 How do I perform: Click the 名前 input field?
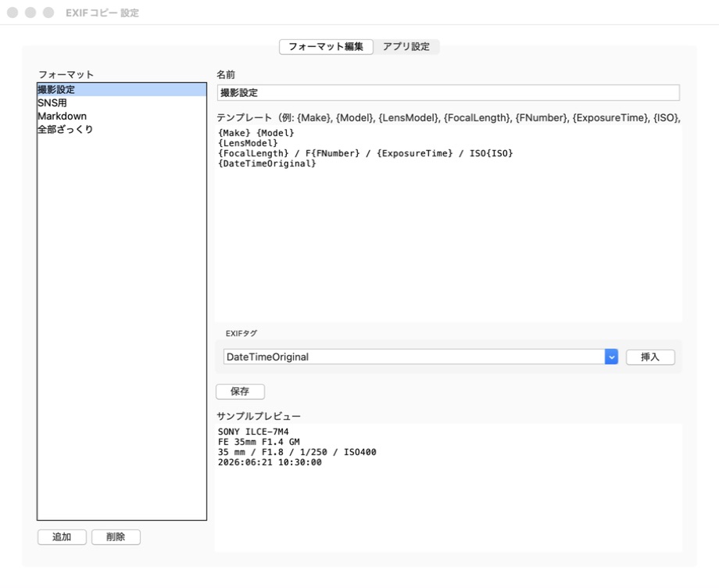pyautogui.click(x=448, y=92)
